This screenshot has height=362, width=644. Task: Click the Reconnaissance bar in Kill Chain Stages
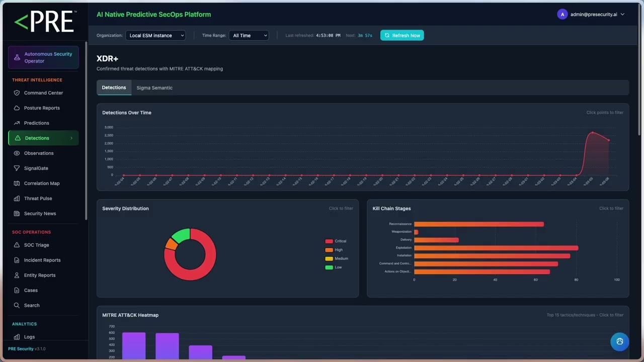coord(479,224)
